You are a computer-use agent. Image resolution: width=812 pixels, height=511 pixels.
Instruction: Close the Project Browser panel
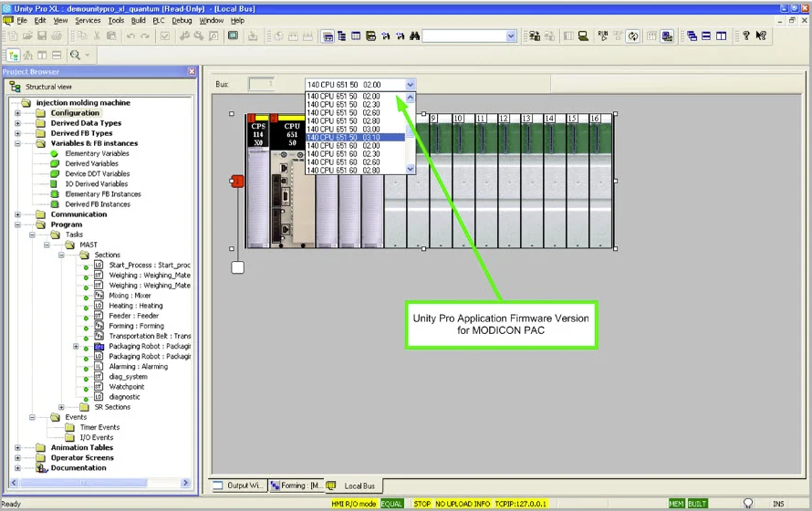[192, 71]
